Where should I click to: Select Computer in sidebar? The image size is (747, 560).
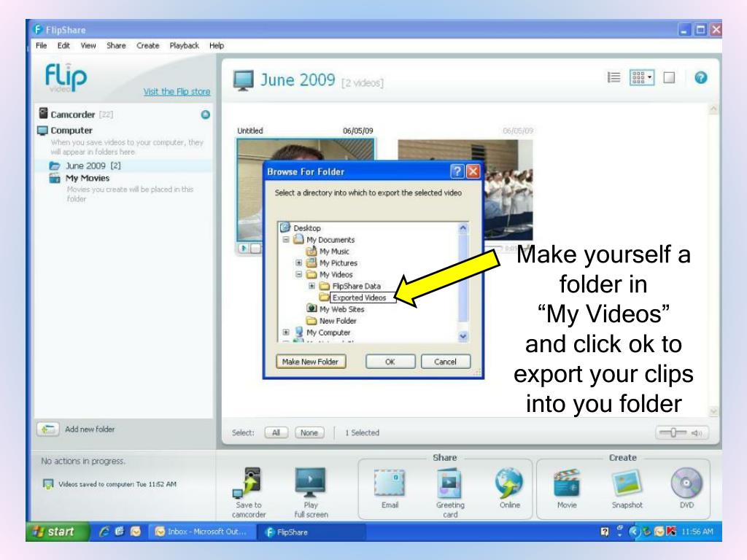pyautogui.click(x=71, y=130)
